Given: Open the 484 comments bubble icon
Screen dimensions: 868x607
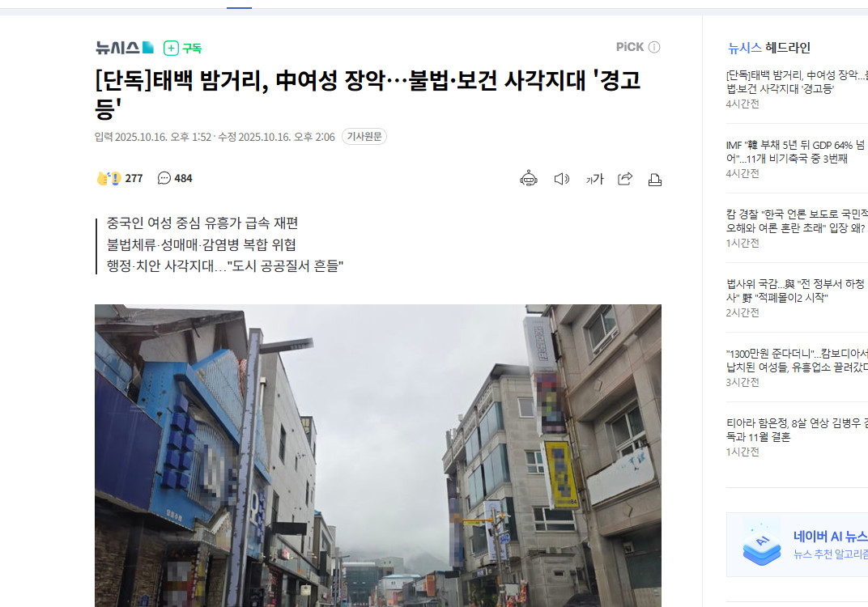Looking at the screenshot, I should coord(164,178).
